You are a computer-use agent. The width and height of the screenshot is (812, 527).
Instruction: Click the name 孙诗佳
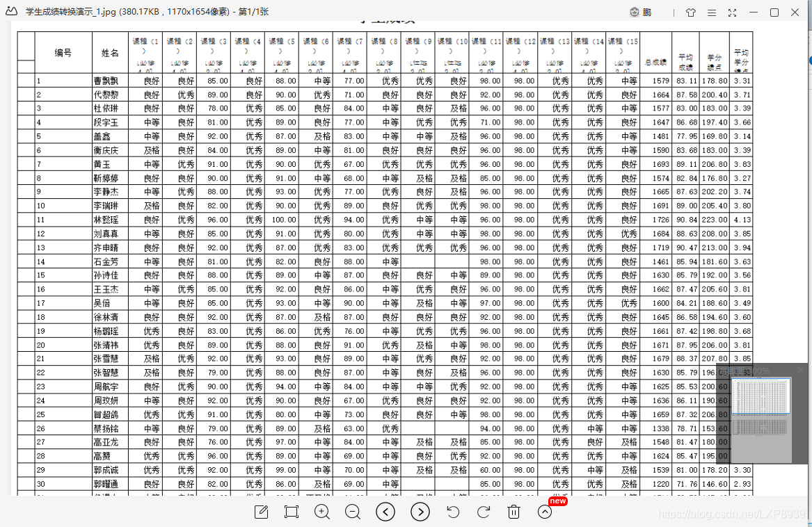[106, 275]
